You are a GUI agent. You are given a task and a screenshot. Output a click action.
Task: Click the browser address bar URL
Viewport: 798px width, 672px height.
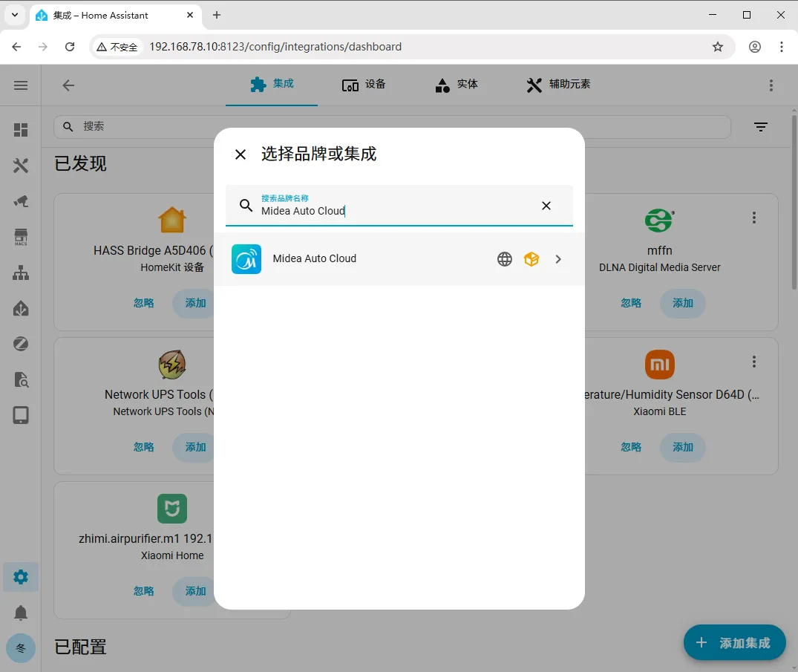click(x=275, y=47)
